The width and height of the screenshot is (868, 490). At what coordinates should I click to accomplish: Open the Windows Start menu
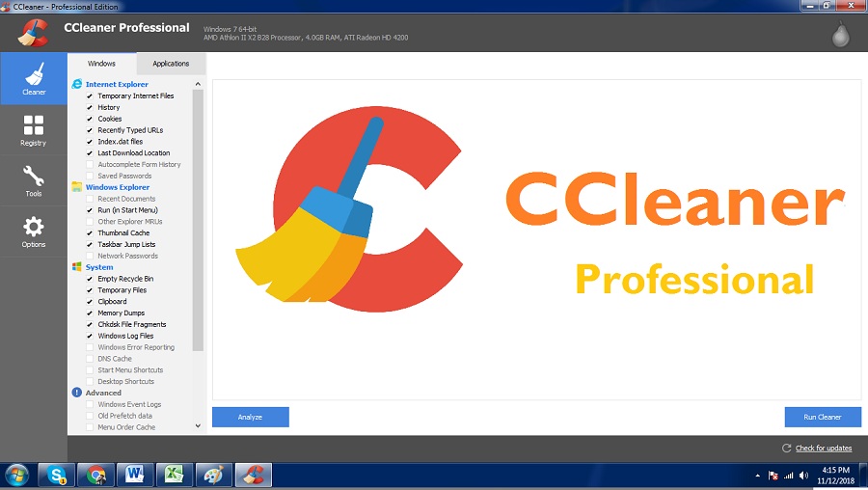(17, 476)
